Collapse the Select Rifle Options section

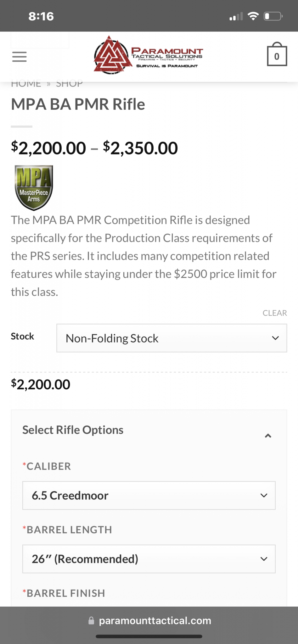point(268,436)
